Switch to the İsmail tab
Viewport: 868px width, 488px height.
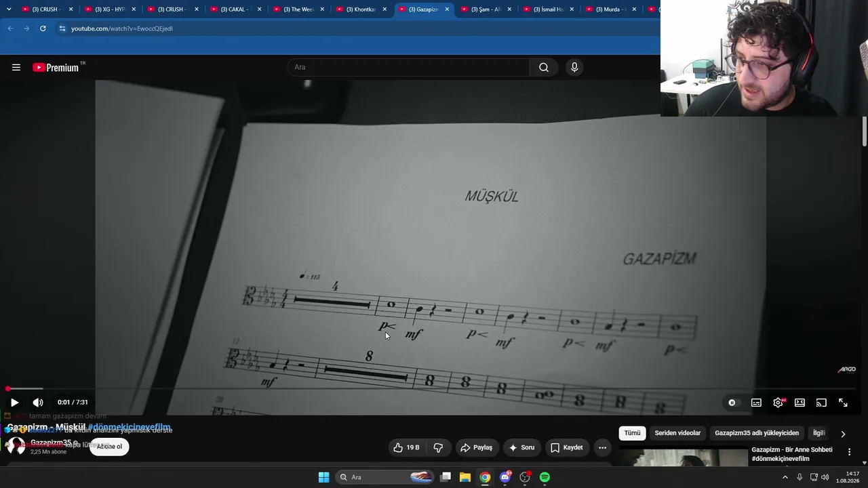(x=549, y=9)
